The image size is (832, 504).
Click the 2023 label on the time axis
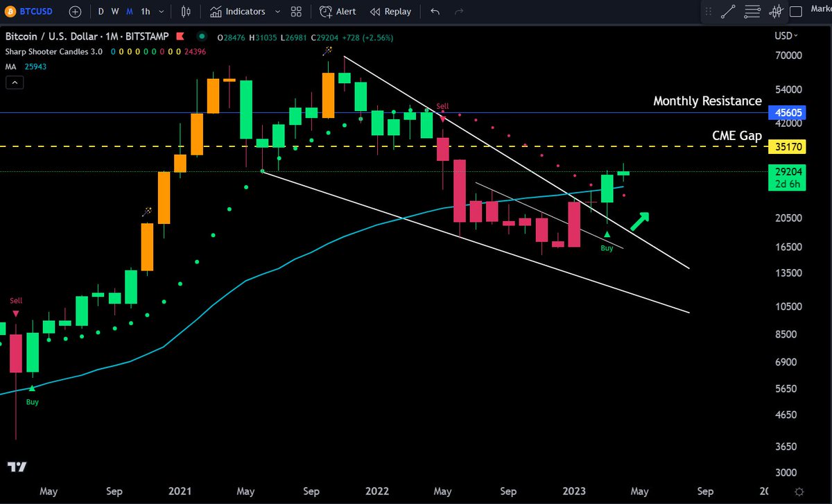point(573,492)
